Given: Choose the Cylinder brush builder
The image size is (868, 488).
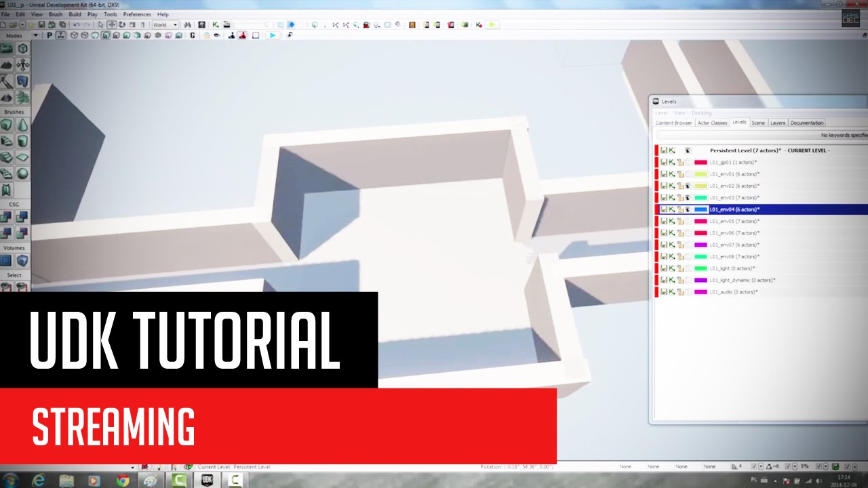Looking at the screenshot, I should point(22,141).
